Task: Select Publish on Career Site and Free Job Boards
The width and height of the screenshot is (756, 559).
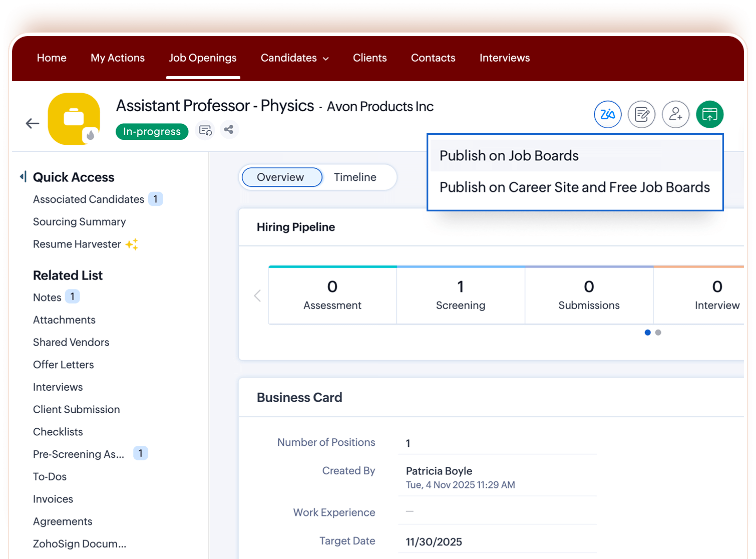Action: [x=574, y=187]
